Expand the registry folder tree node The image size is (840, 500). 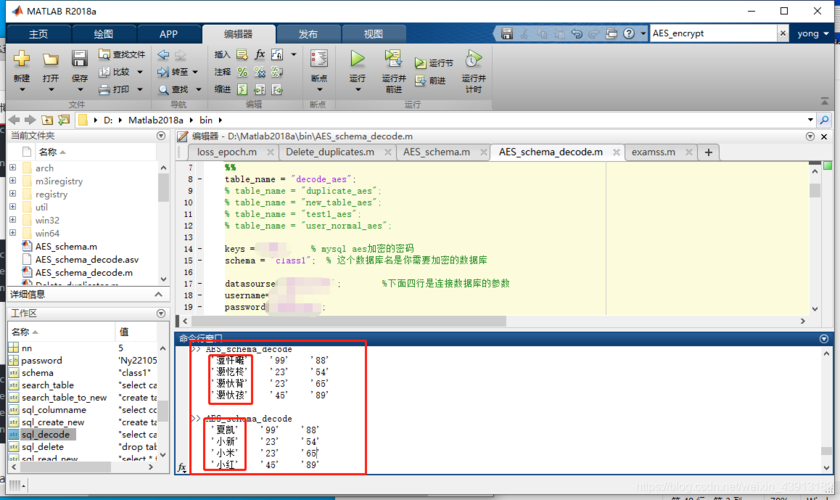pyautogui.click(x=12, y=194)
